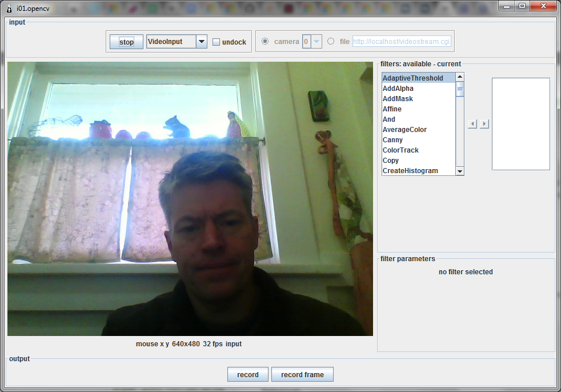Image resolution: width=561 pixels, height=392 pixels.
Task: Click filter list scroll down arrow
Action: pos(460,171)
